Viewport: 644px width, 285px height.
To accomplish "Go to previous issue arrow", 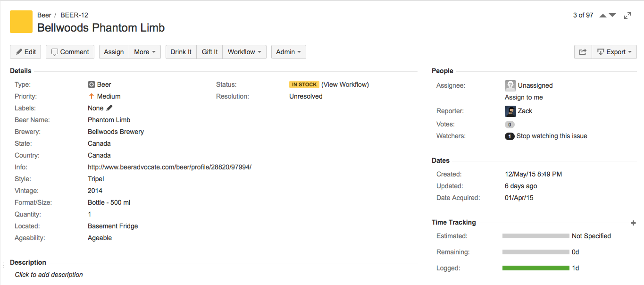I will coord(603,16).
